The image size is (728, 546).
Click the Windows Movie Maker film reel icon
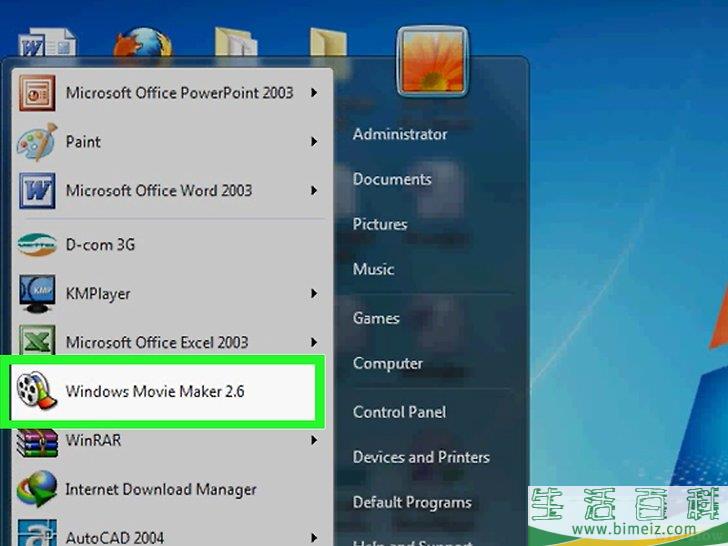tap(37, 390)
